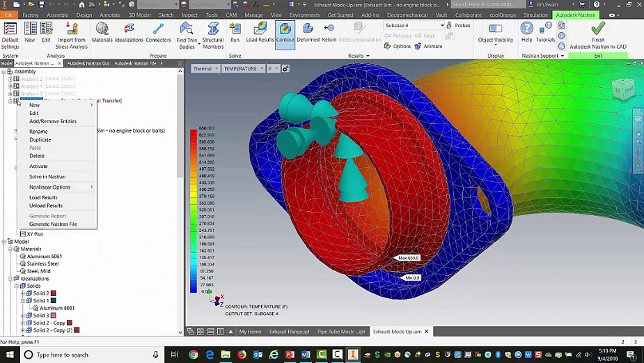Switch to Autodesk Nastran File tab

135,63
